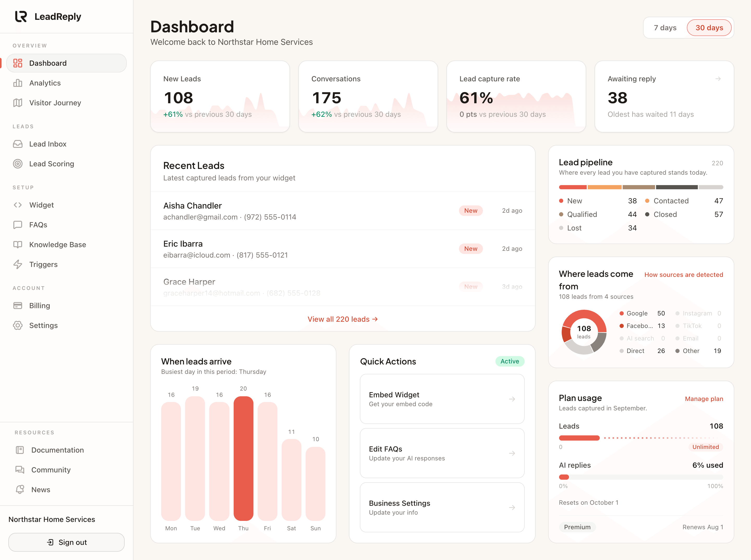751x560 pixels.
Task: Click the Conversations stat card
Action: click(368, 96)
